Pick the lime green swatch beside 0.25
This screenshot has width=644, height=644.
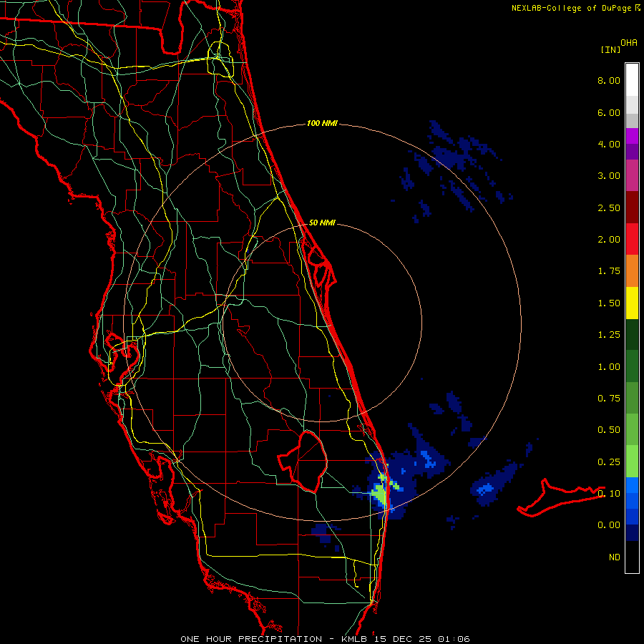pyautogui.click(x=632, y=462)
